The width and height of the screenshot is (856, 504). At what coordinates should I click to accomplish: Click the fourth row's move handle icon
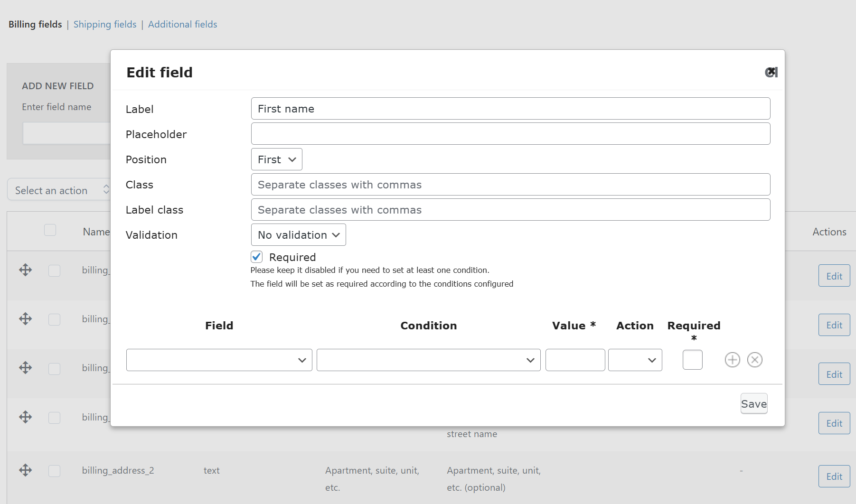coord(26,417)
